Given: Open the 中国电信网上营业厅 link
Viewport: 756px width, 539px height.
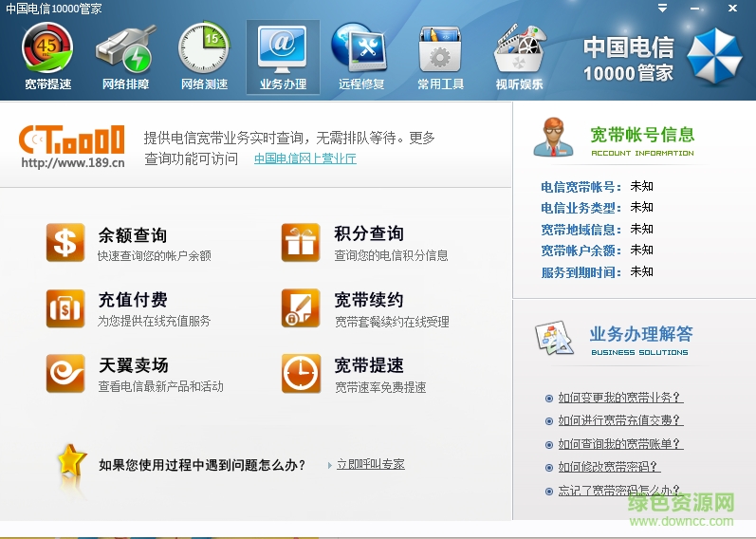Looking at the screenshot, I should pyautogui.click(x=305, y=158).
